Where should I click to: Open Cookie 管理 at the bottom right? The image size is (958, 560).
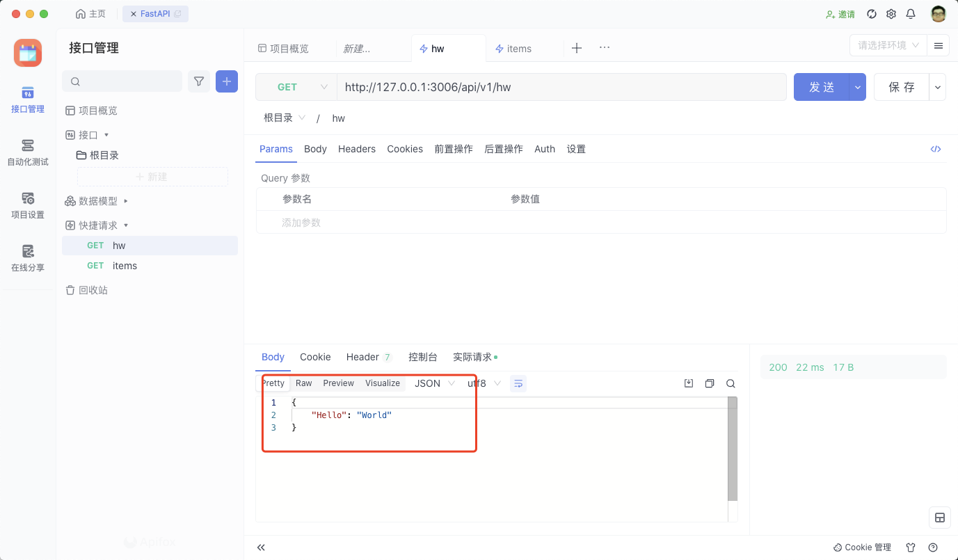862,547
